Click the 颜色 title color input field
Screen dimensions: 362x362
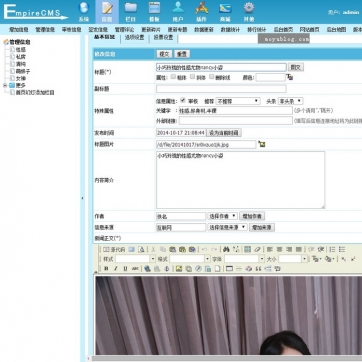(x=270, y=77)
